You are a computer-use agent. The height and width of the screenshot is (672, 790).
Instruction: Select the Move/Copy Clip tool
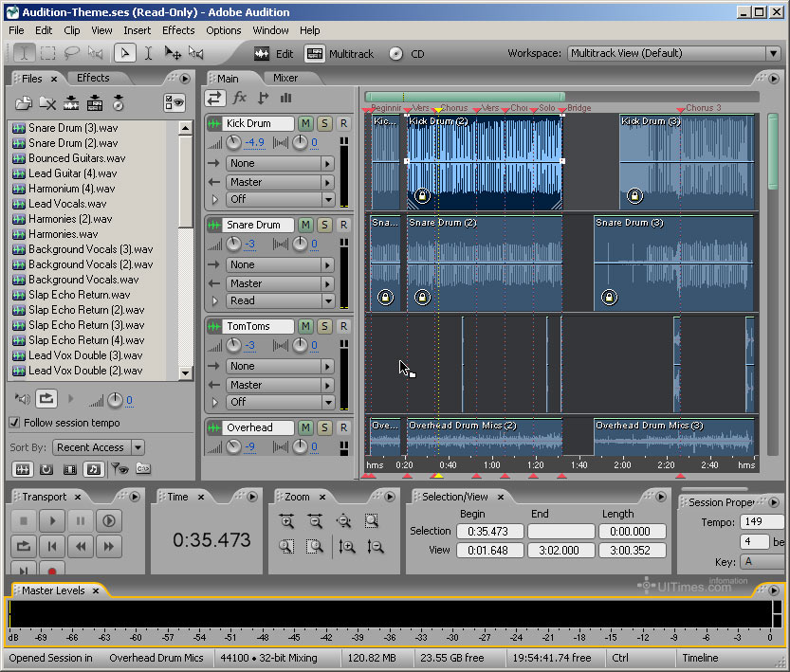[173, 53]
